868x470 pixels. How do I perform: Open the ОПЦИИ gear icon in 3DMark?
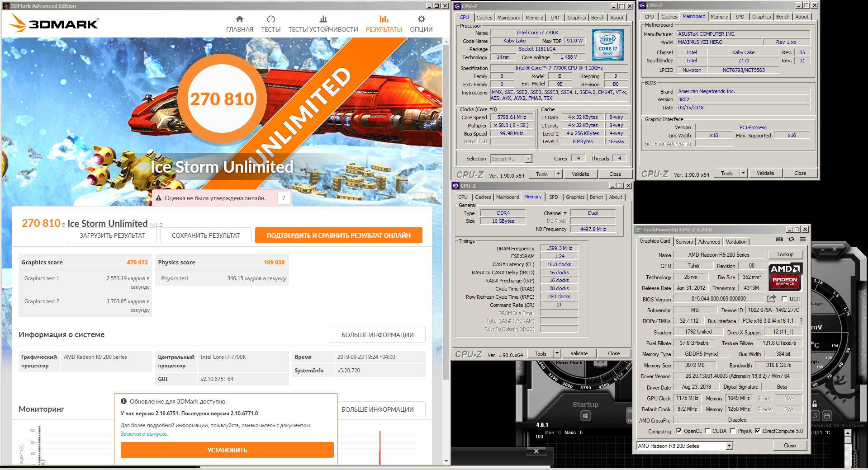(421, 19)
